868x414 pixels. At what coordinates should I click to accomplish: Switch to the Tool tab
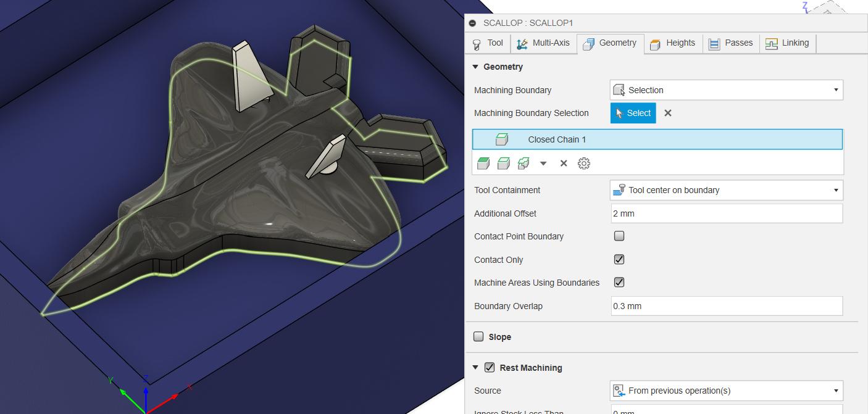click(488, 43)
